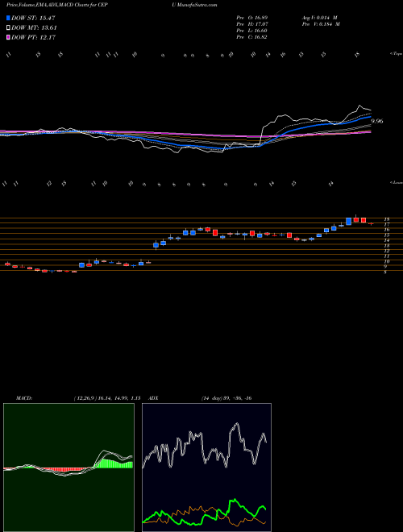403x532 pixels.
Task: Click the chart title 'Price,Volume,EMA,ADX,MACD Charts for CEP'
Action: click(57, 5)
